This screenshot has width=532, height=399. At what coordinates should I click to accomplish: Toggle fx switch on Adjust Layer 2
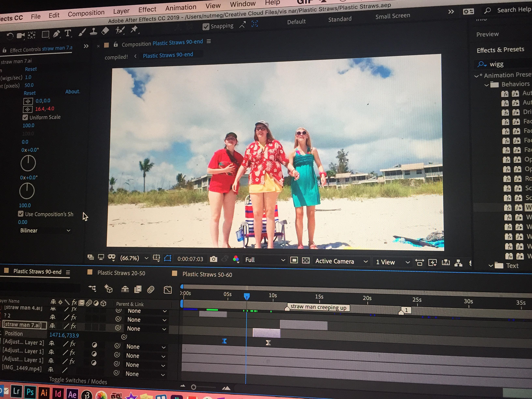[x=73, y=344]
